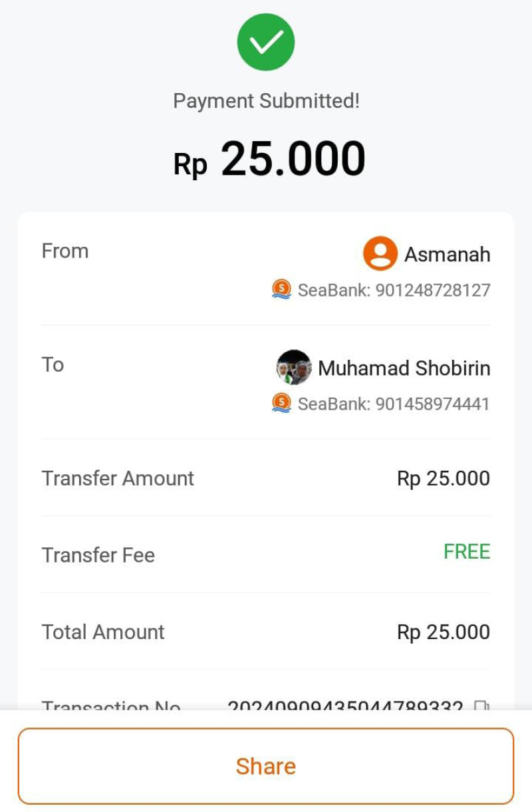Viewport: 532px width, 812px height.
Task: Click the Transfer Amount value Rp 25.000
Action: [443, 478]
